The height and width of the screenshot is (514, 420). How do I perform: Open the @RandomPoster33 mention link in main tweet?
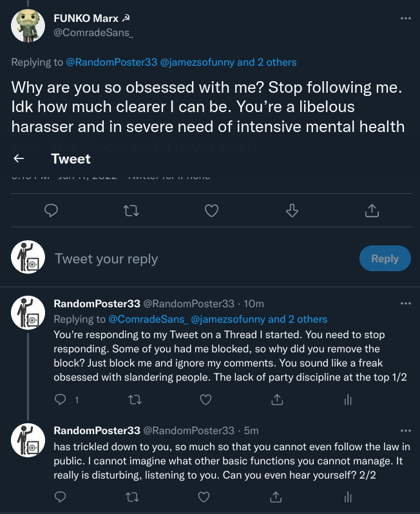pos(111,62)
